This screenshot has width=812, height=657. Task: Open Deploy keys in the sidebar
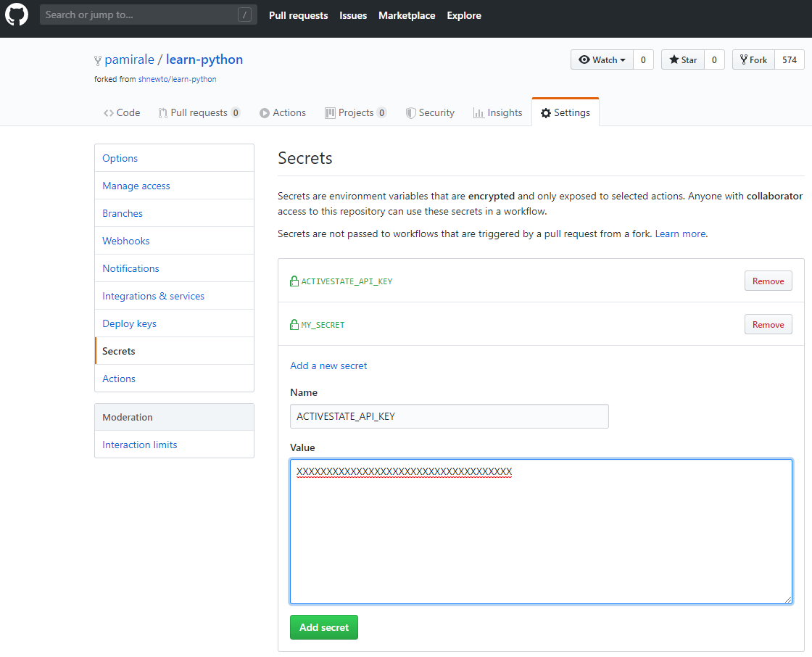tap(175, 323)
